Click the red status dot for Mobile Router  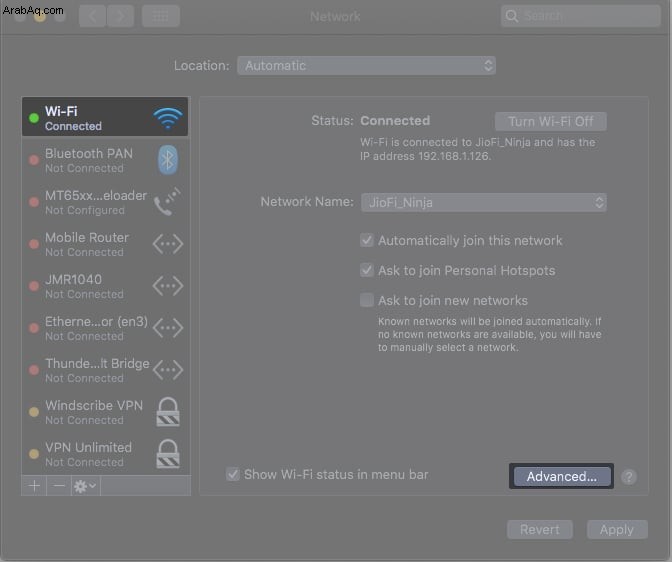pos(34,244)
